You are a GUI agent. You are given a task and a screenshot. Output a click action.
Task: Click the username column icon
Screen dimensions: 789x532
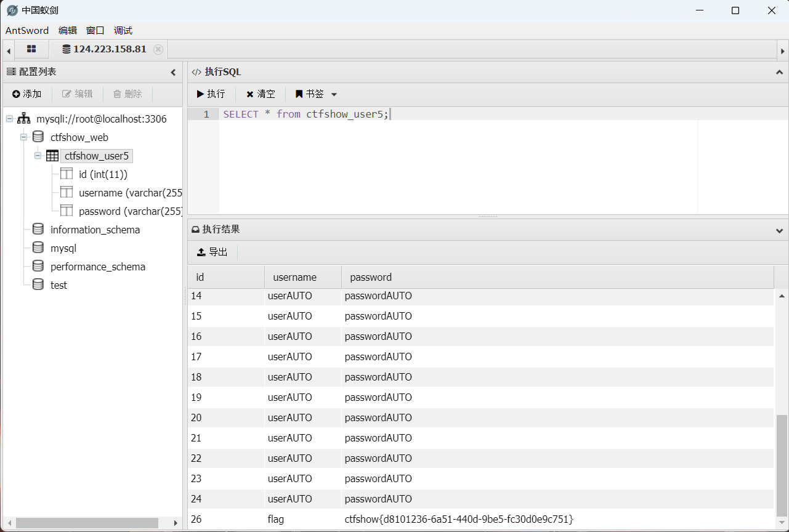coord(67,192)
